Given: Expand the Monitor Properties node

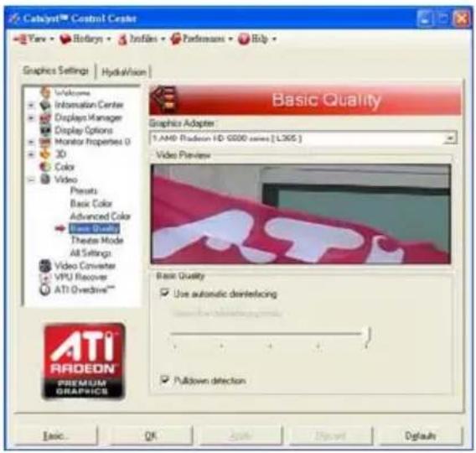Looking at the screenshot, I should (31, 142).
